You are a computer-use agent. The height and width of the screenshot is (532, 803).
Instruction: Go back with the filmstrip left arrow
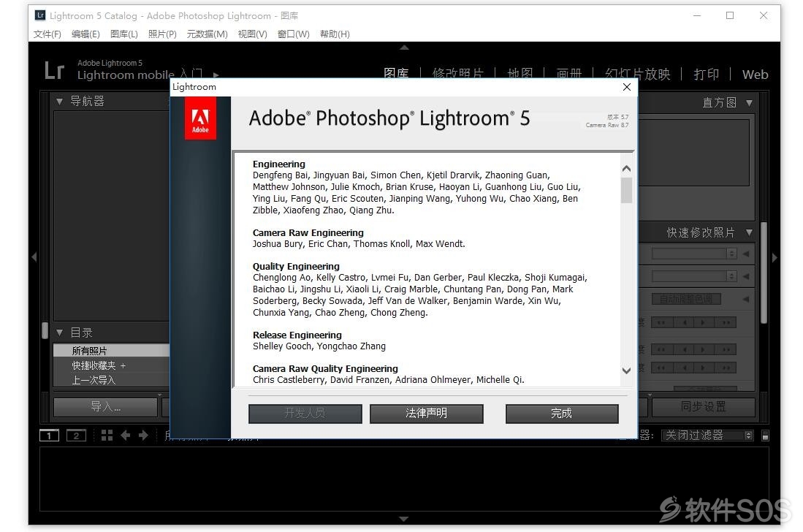pos(126,436)
